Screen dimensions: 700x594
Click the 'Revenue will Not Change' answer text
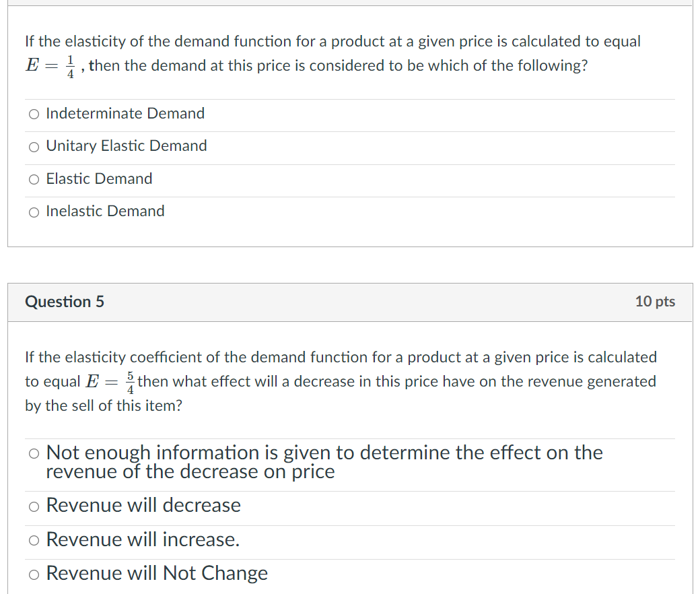pyautogui.click(x=157, y=573)
